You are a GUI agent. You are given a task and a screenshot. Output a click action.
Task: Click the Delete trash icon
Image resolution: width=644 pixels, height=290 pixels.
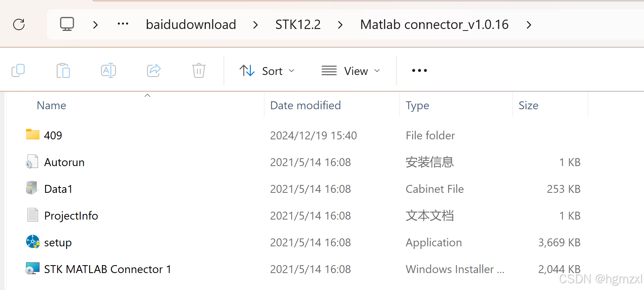[199, 70]
